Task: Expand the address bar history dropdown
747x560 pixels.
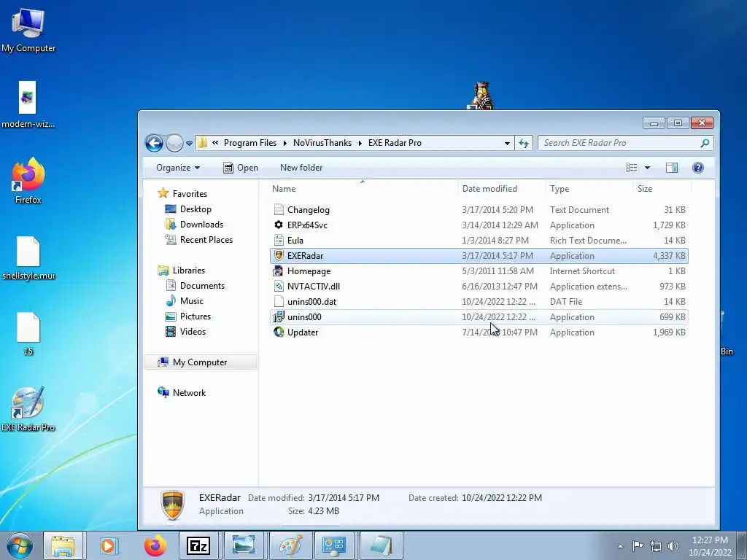Action: pos(508,143)
